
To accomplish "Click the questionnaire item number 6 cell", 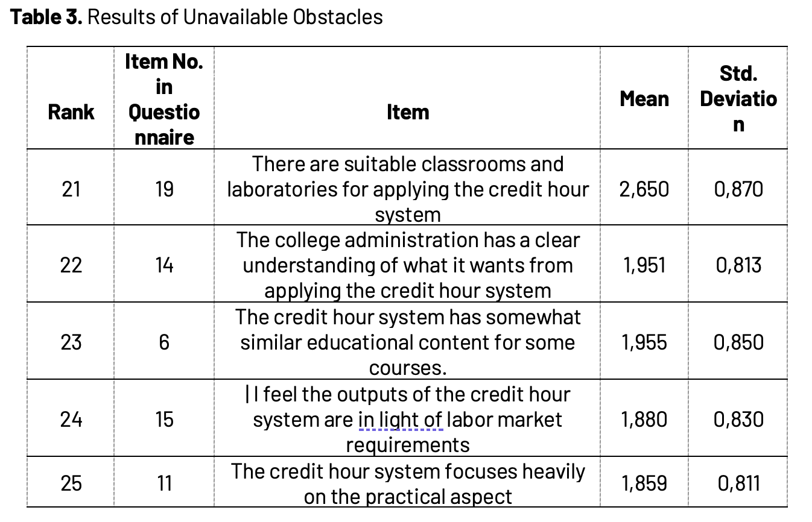I will point(164,342).
